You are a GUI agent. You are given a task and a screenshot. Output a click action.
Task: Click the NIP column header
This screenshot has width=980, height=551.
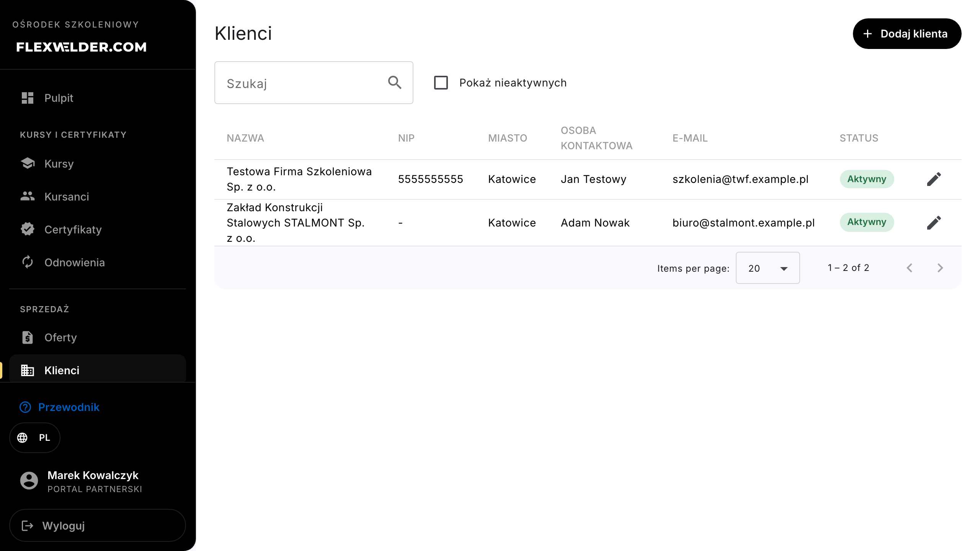pos(406,138)
